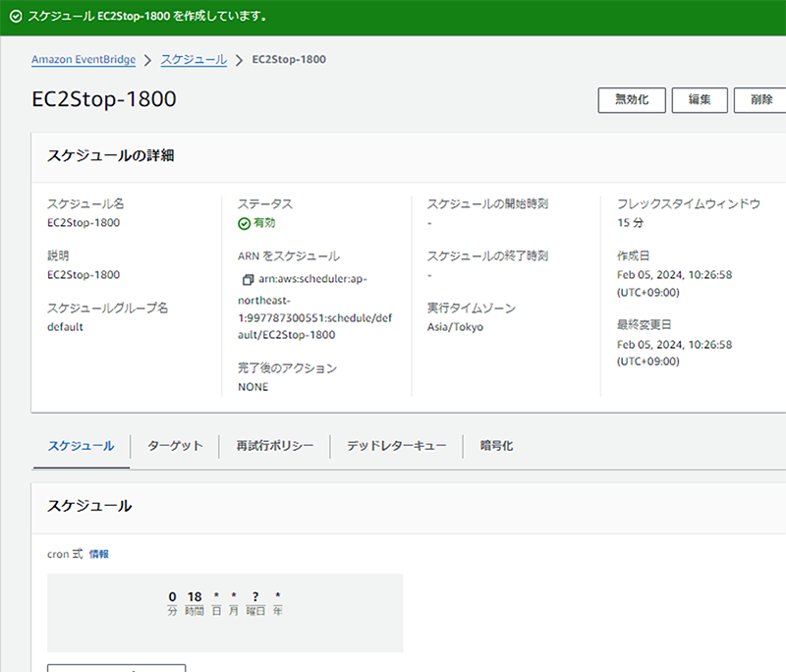Open the Amazon EventBridge breadcrumb link

click(x=83, y=60)
